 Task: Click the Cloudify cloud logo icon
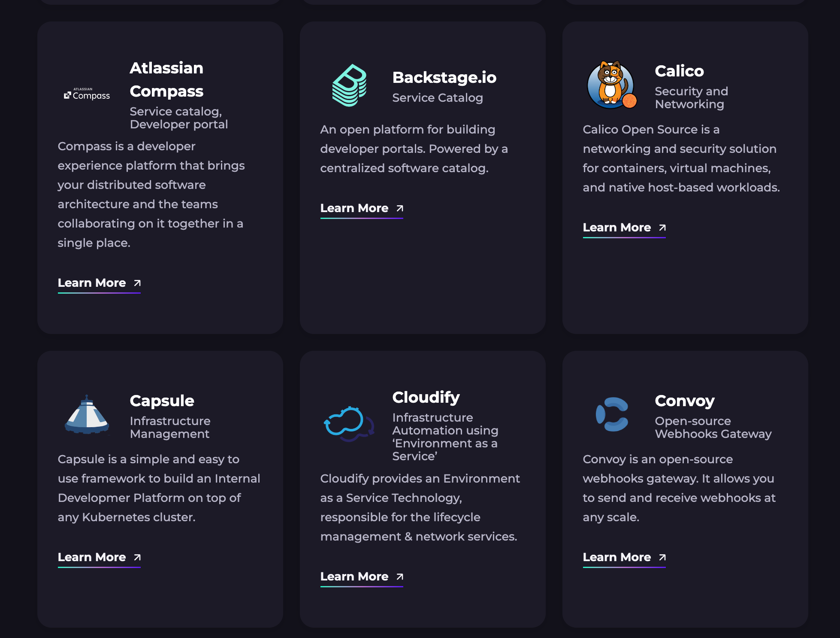349,424
